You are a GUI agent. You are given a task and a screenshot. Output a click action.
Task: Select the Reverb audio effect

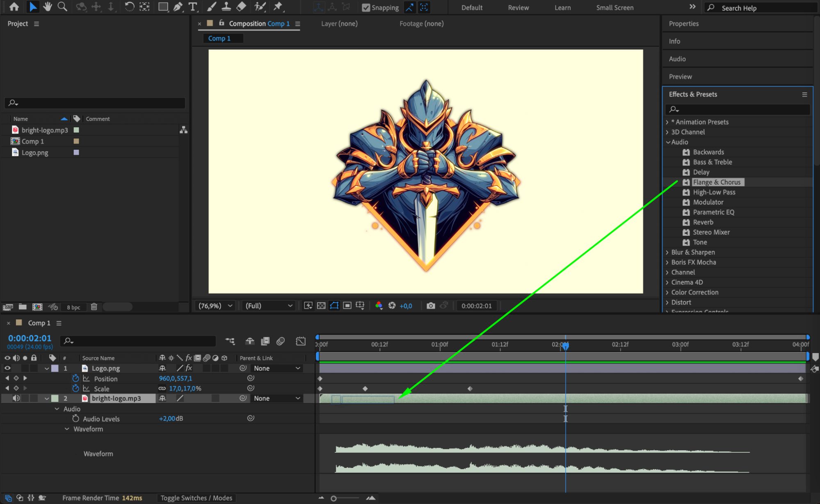click(703, 222)
